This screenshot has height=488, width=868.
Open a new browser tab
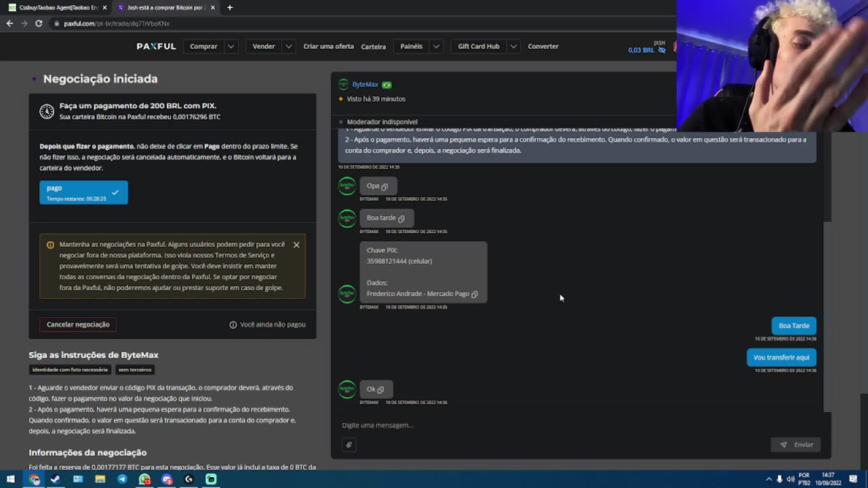[230, 7]
